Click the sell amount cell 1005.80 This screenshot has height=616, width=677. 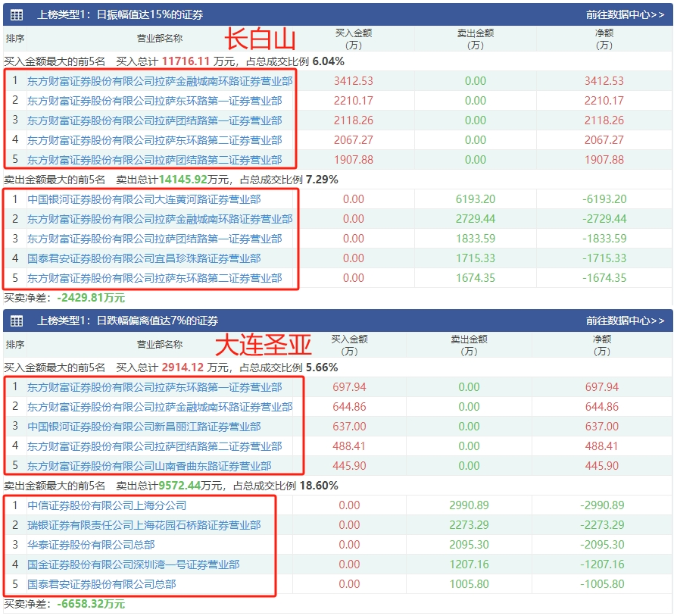[469, 584]
